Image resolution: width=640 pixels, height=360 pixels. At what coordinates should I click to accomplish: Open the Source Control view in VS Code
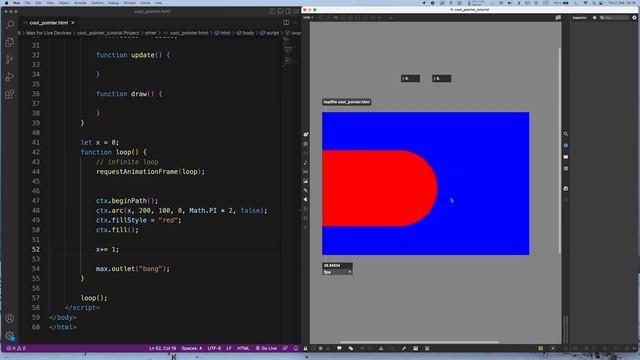click(x=10, y=60)
